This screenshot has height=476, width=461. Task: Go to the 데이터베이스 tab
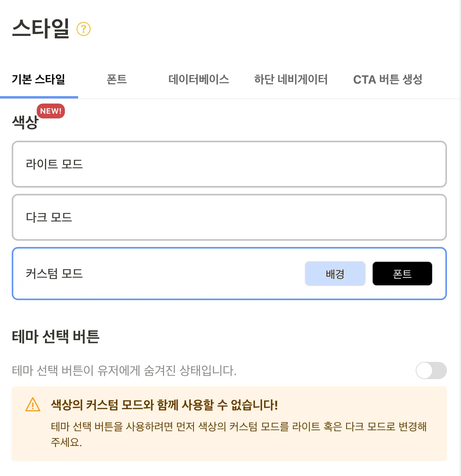198,80
